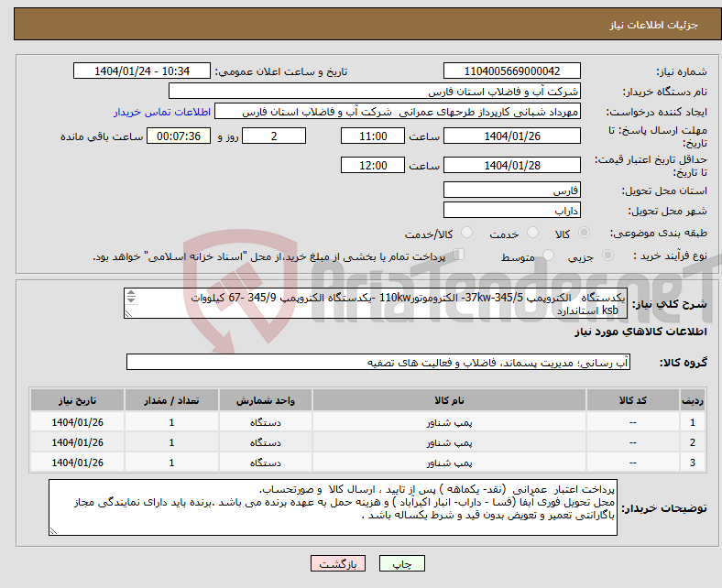722x588 pixels.
Task: Click the price validity time 12:00 field
Action: point(373,165)
